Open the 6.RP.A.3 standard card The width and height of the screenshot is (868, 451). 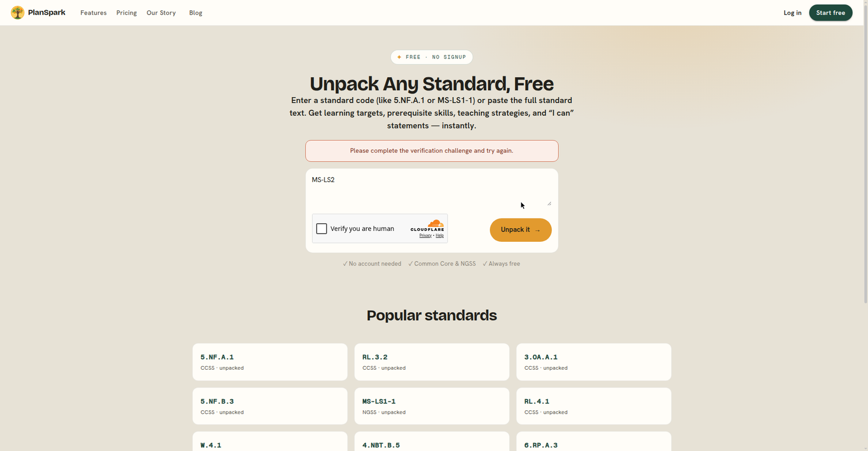pyautogui.click(x=593, y=441)
